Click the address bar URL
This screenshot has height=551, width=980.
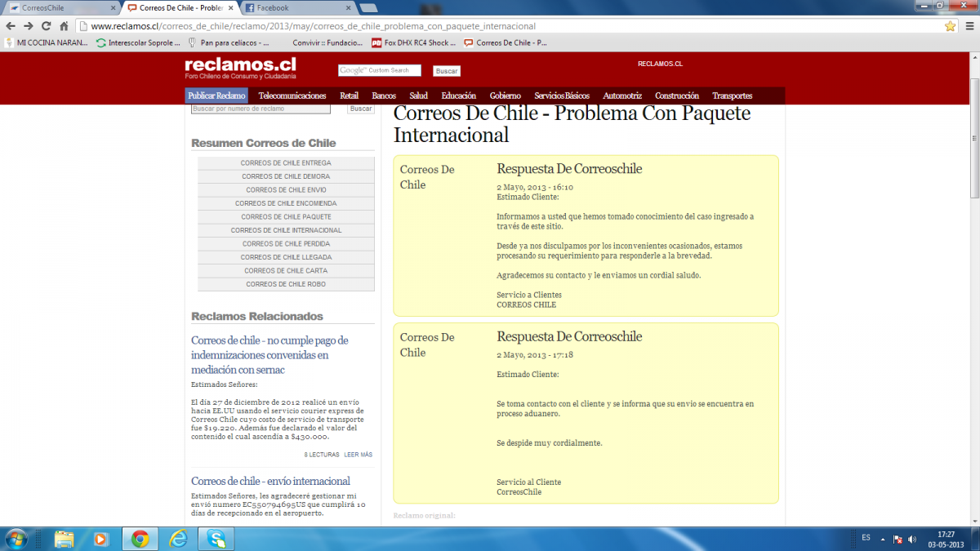click(x=314, y=26)
